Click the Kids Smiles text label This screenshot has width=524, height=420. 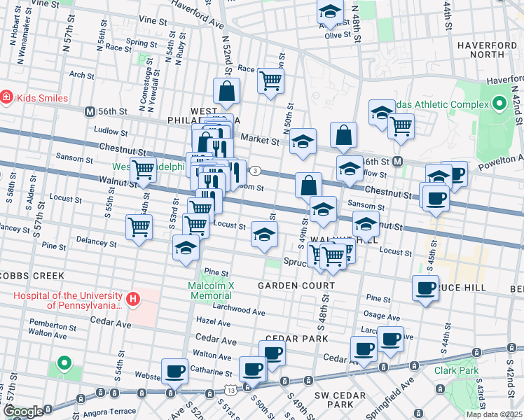point(43,98)
